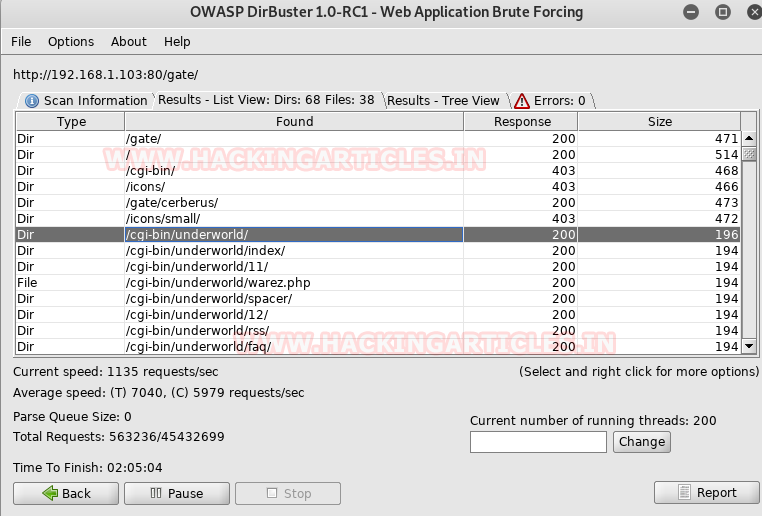Select the /cgi-bin/underworld/spacer/ row
Screen dimensions: 762x516
pos(378,299)
